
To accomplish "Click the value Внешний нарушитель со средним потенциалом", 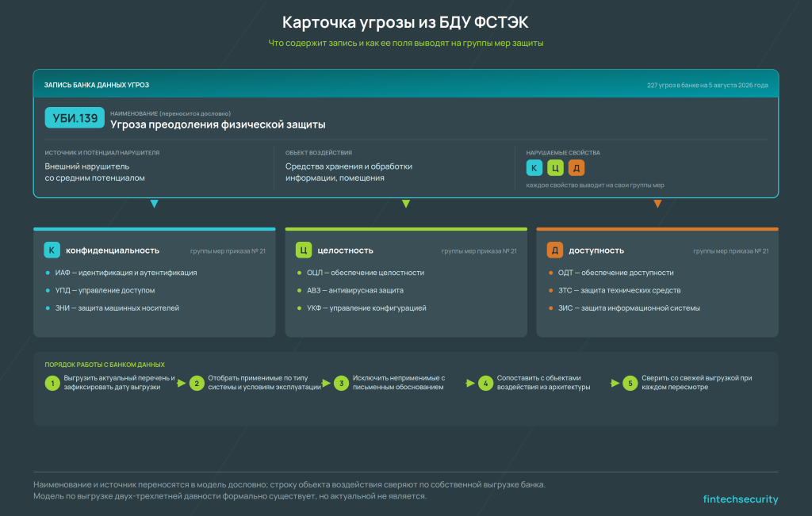I will (x=95, y=172).
